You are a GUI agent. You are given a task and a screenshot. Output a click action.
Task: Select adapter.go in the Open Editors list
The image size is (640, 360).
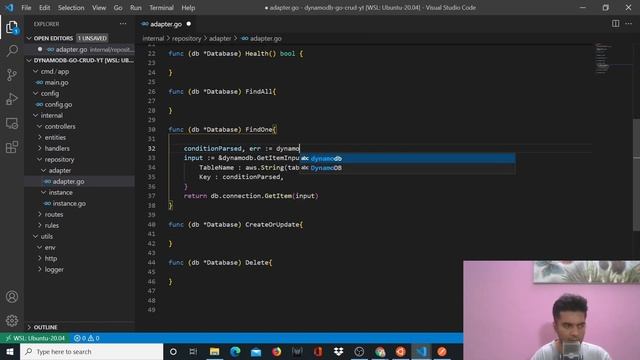[79, 49]
